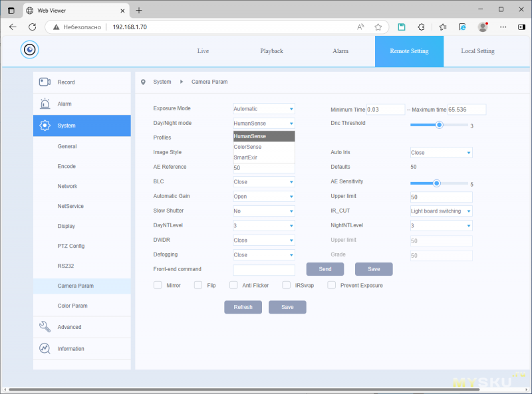Switch to the Playback tab
Viewport: 532px width, 394px height.
272,51
